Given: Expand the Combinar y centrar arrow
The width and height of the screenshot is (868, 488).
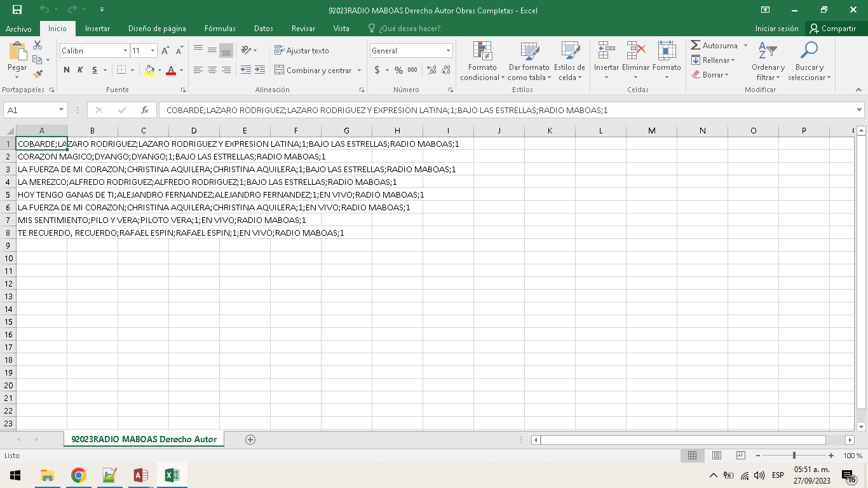Looking at the screenshot, I should pyautogui.click(x=359, y=70).
